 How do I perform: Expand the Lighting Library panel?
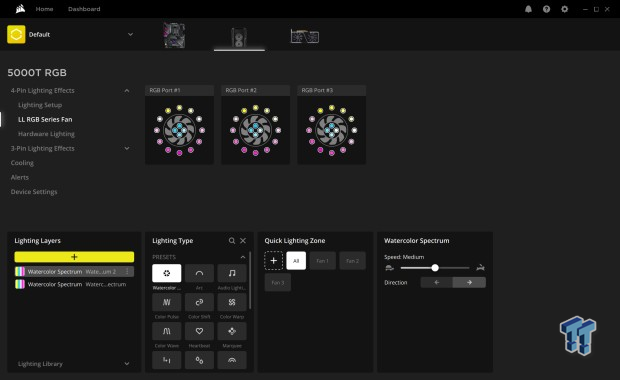[127, 364]
